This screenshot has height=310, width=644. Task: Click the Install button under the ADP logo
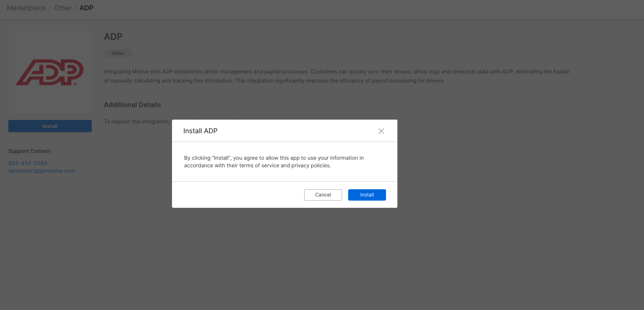pyautogui.click(x=50, y=126)
